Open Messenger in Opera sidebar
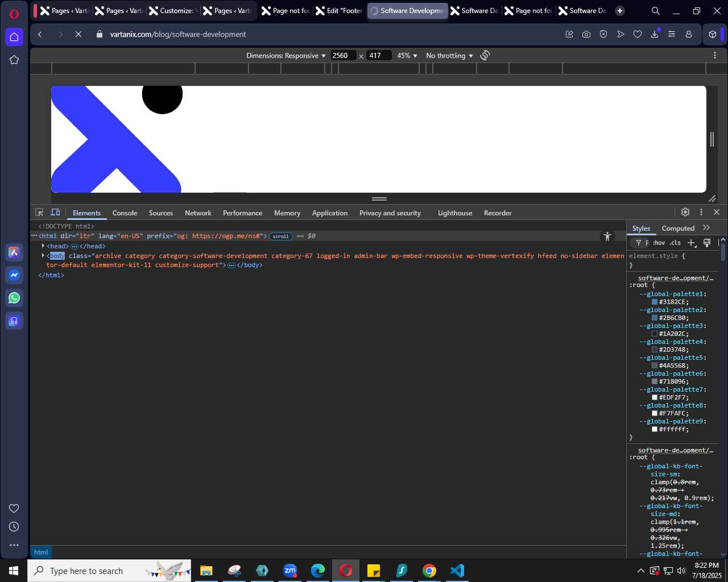Viewport: 728px width, 582px height. coord(14,275)
